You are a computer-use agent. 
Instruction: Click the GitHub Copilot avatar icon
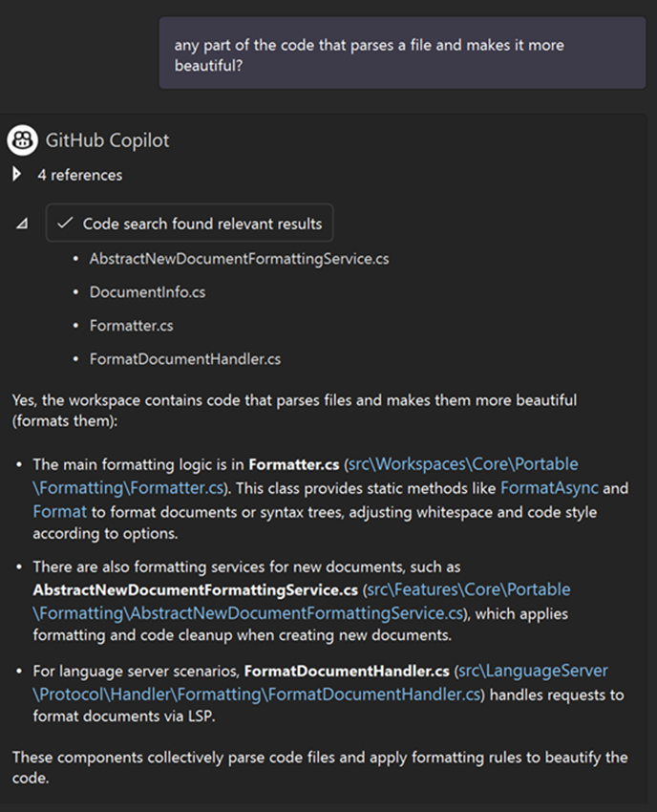(x=22, y=139)
